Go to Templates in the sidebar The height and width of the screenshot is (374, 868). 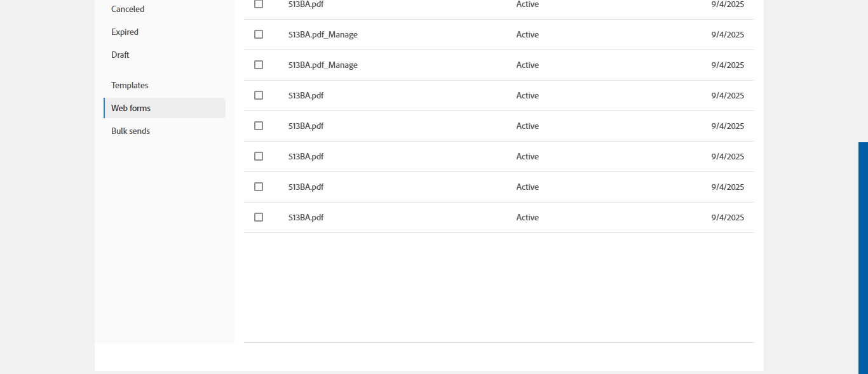pos(130,85)
